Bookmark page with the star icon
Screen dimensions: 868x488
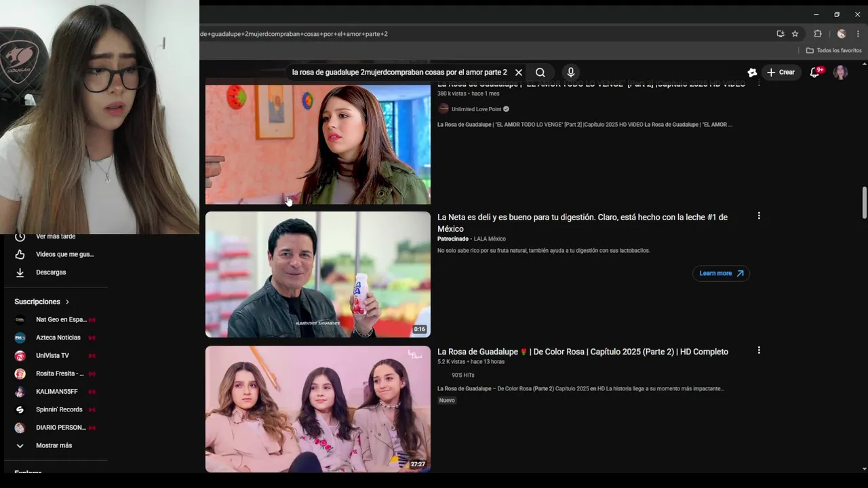pos(795,34)
